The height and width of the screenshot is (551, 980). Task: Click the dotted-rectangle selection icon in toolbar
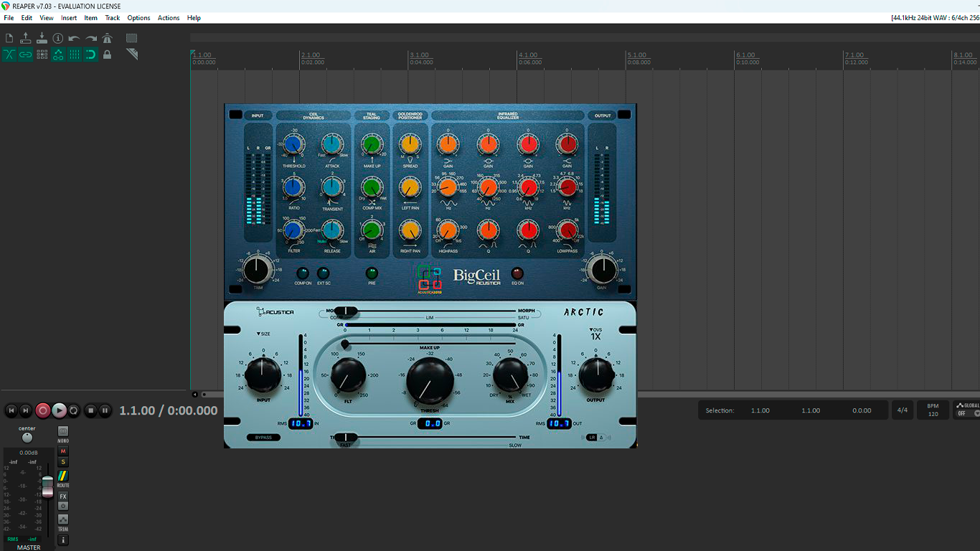(x=132, y=38)
